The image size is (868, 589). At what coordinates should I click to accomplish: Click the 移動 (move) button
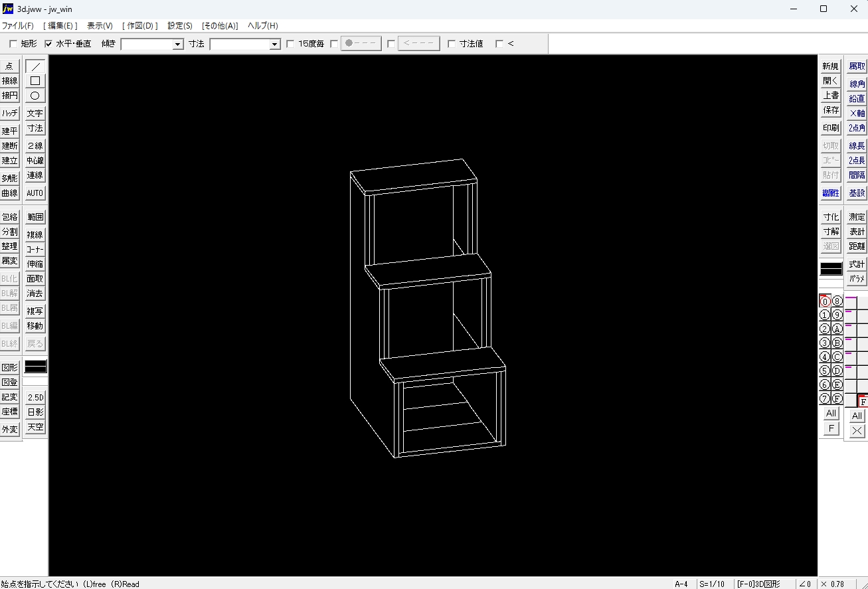35,326
